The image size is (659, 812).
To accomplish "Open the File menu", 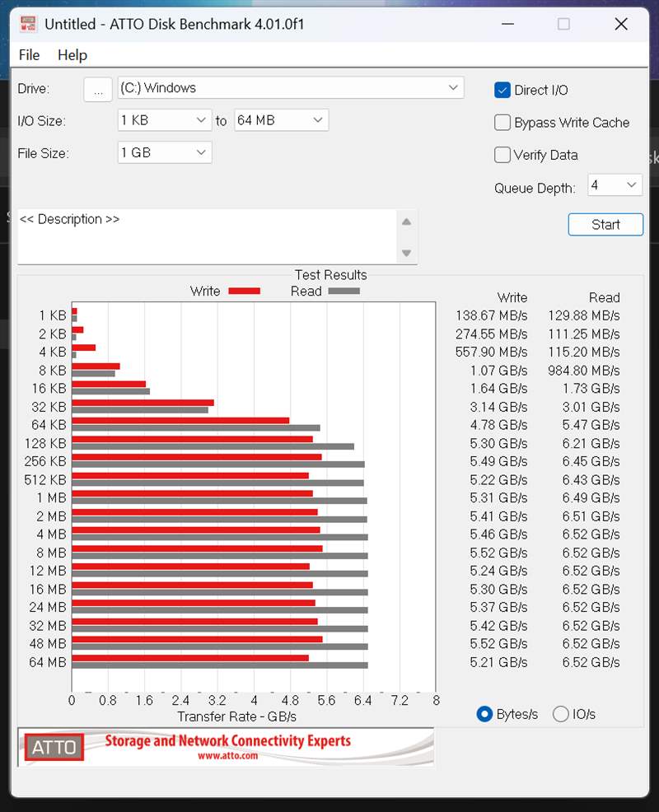I will click(29, 55).
